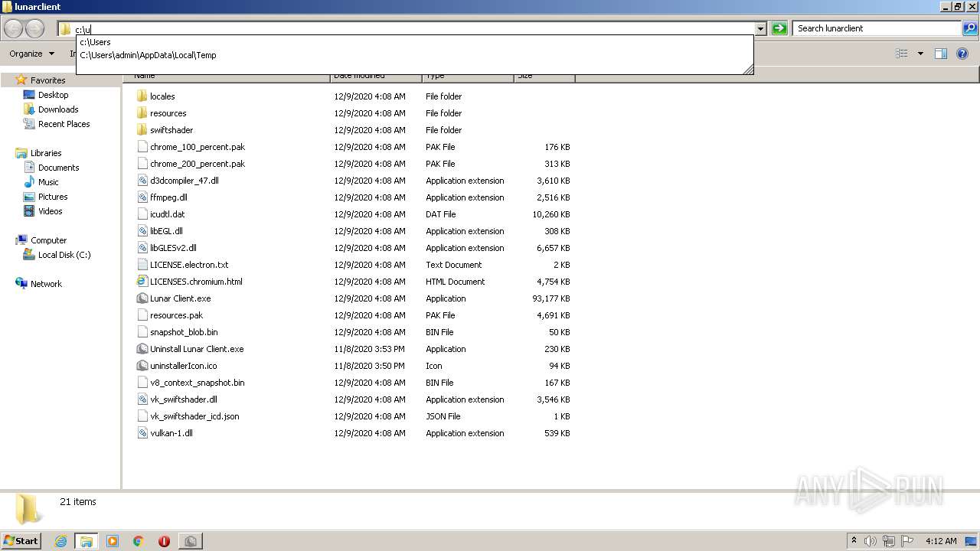Open the address bar history dropdown

tap(760, 29)
